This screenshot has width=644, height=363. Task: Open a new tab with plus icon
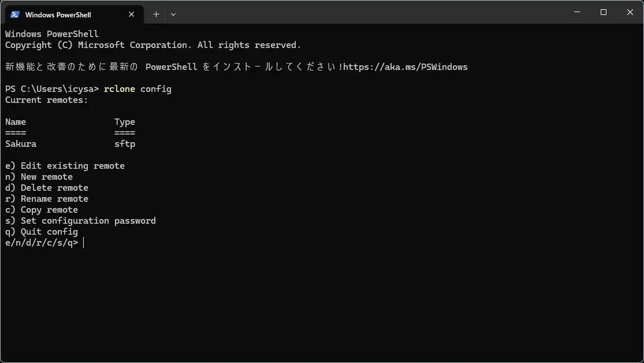click(x=156, y=14)
